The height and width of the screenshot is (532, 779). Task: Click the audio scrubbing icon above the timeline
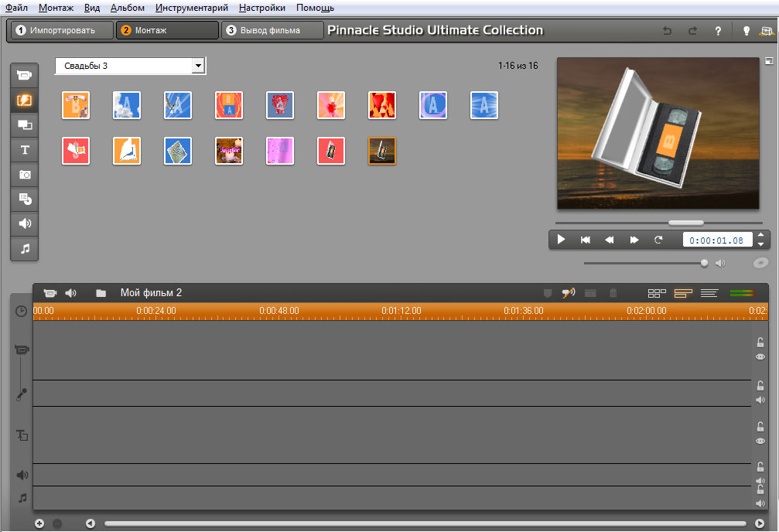coord(568,294)
